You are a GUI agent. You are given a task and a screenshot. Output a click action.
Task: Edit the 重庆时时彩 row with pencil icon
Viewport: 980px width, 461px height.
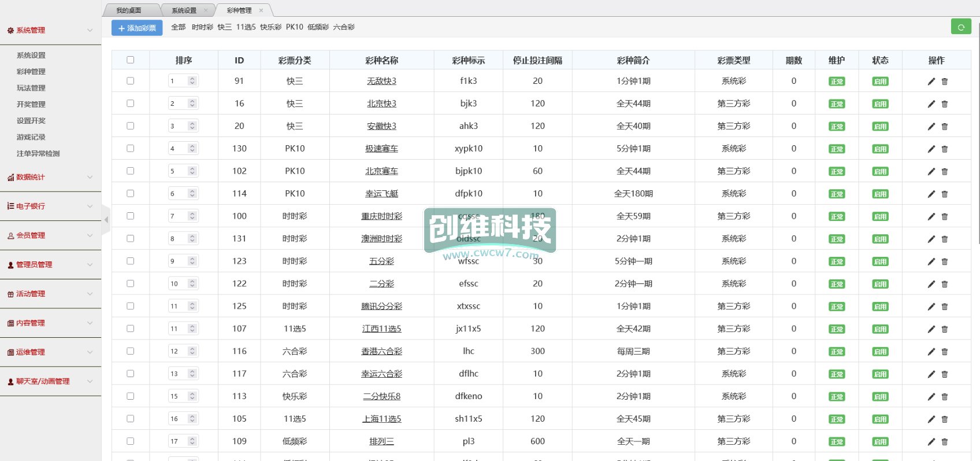click(931, 217)
